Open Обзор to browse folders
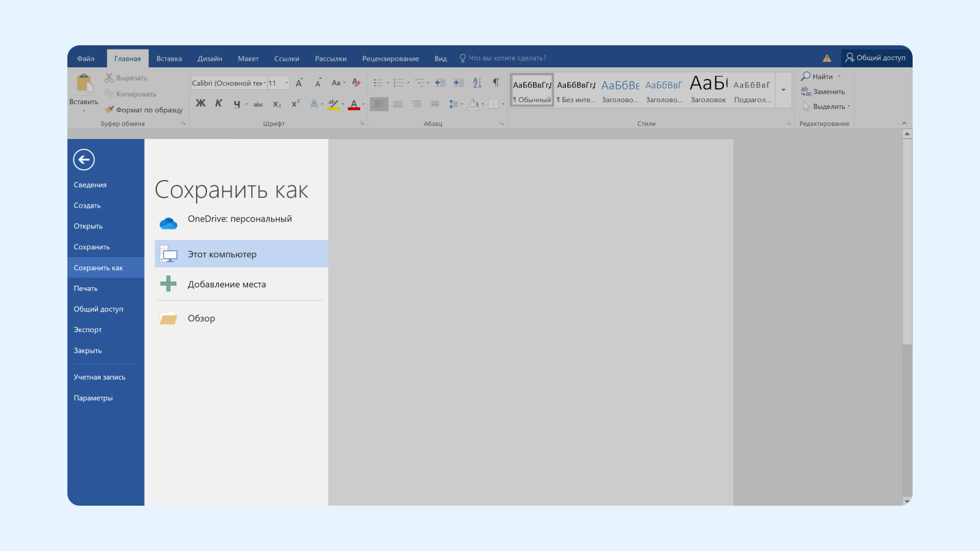The image size is (980, 551). [202, 318]
